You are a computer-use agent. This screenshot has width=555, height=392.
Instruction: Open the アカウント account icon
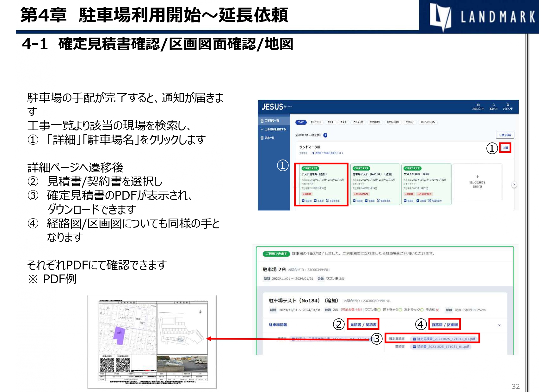[508, 106]
